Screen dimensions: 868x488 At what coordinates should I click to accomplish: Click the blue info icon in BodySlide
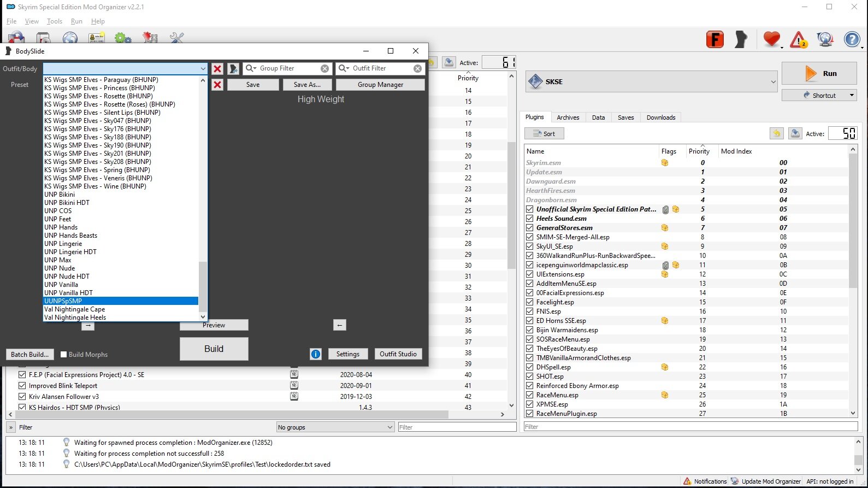[316, 354]
